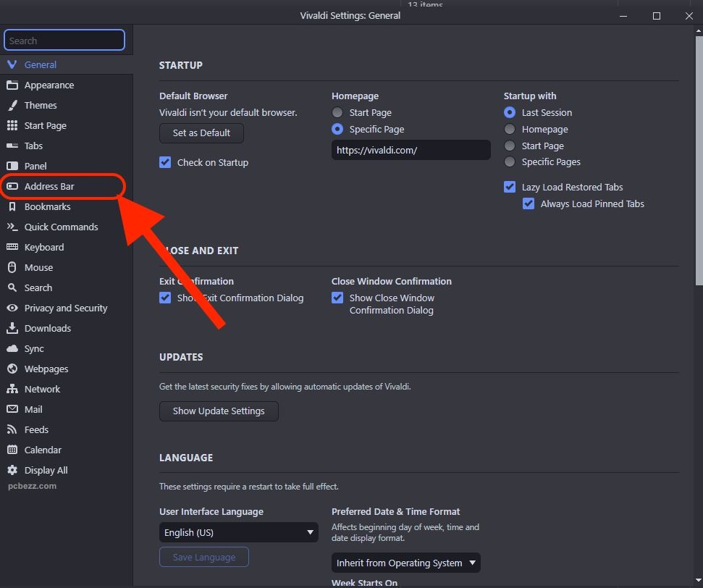Click the Downloads icon in sidebar
Viewport: 703px width, 588px height.
pos(12,328)
